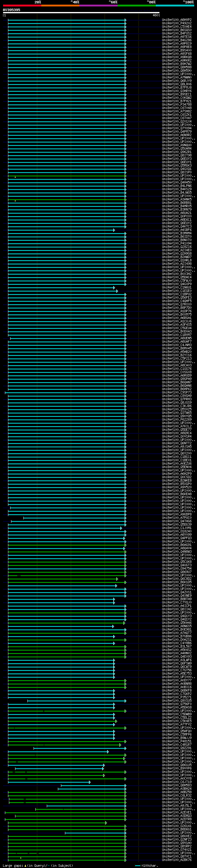Select hit label UniRef100_A9TES6
Image resolution: width=197 pixels, height=868 pixels.
pos(177,37)
